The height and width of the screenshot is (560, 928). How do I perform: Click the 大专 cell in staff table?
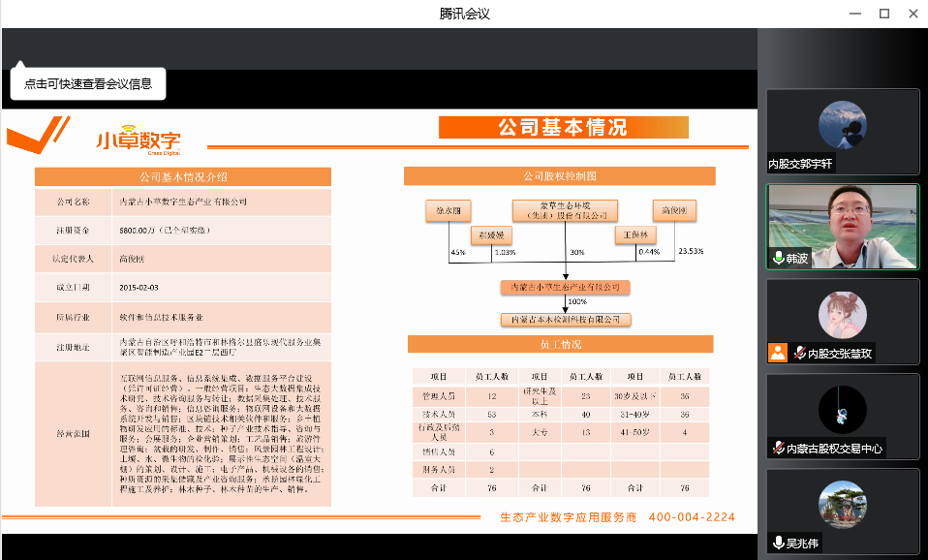pos(540,432)
